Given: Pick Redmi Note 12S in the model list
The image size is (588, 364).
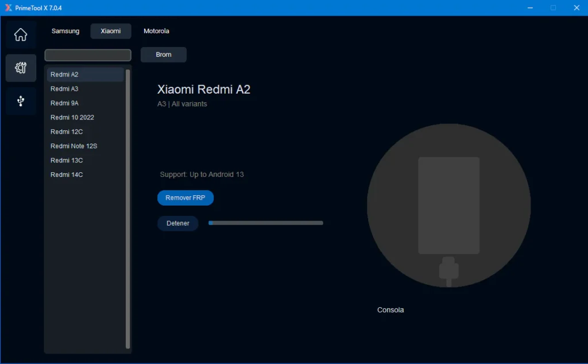Looking at the screenshot, I should point(85,146).
